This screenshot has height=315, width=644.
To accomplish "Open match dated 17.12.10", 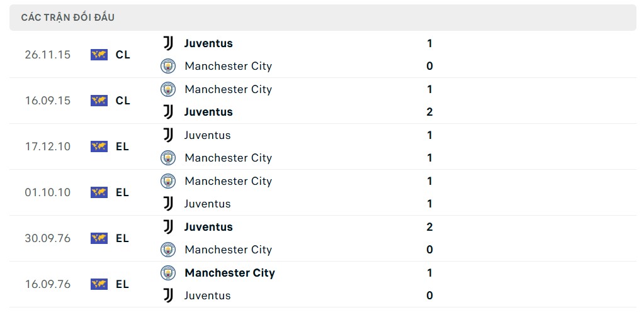I will point(48,146).
